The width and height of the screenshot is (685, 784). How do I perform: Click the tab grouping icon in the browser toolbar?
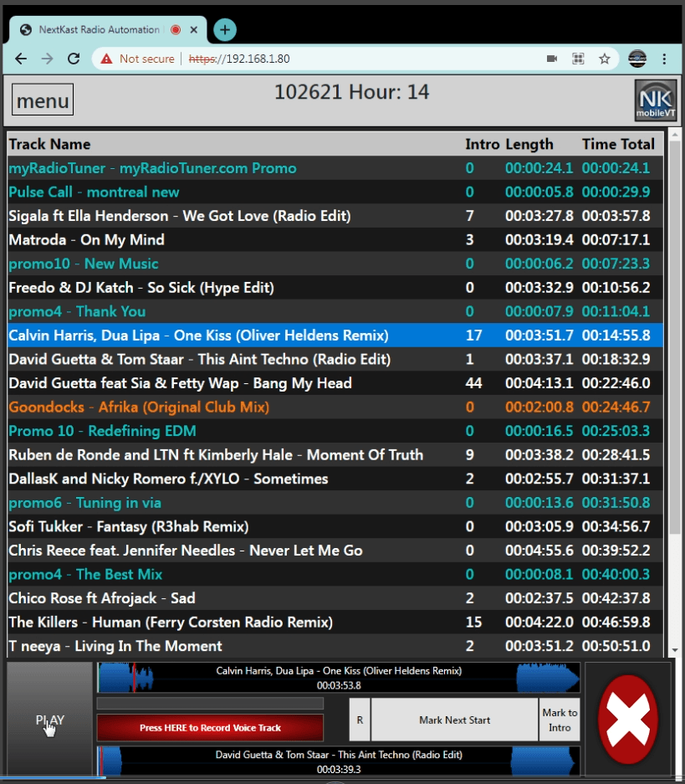pyautogui.click(x=578, y=59)
